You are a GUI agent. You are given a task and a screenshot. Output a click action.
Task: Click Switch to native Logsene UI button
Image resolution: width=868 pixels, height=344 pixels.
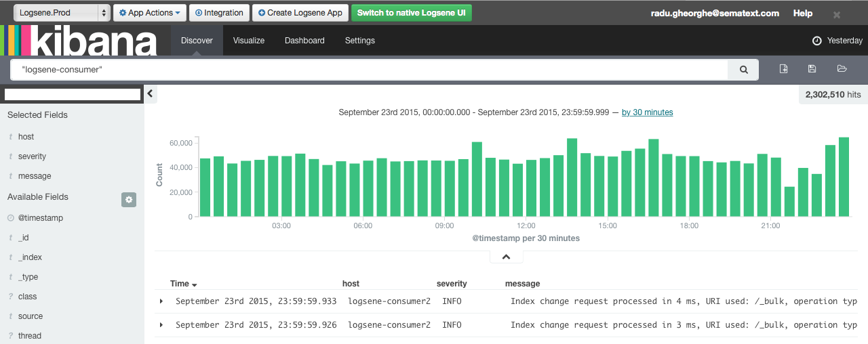411,13
